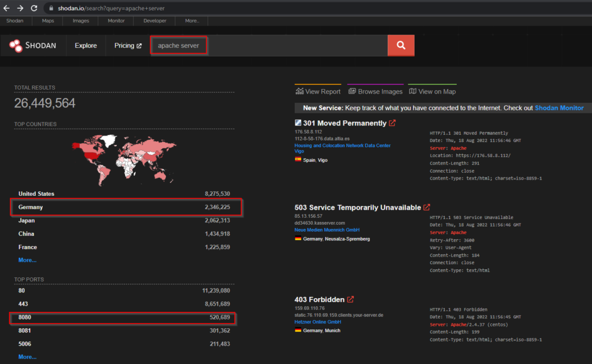Go back with browser back arrow
The image size is (592, 364).
coord(6,8)
